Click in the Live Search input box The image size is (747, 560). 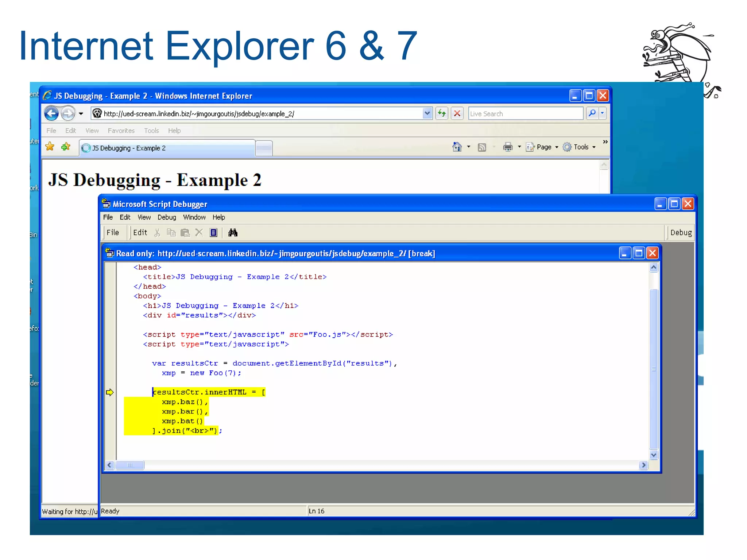[x=525, y=114]
